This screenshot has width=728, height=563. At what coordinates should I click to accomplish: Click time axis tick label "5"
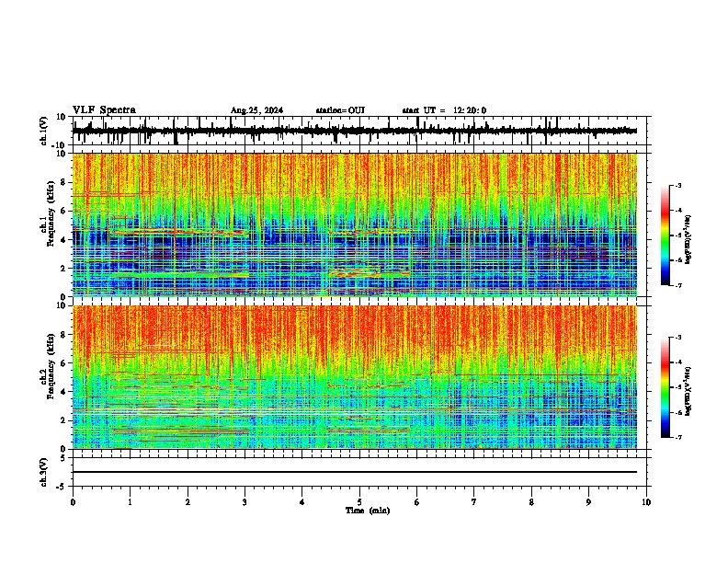(x=359, y=502)
